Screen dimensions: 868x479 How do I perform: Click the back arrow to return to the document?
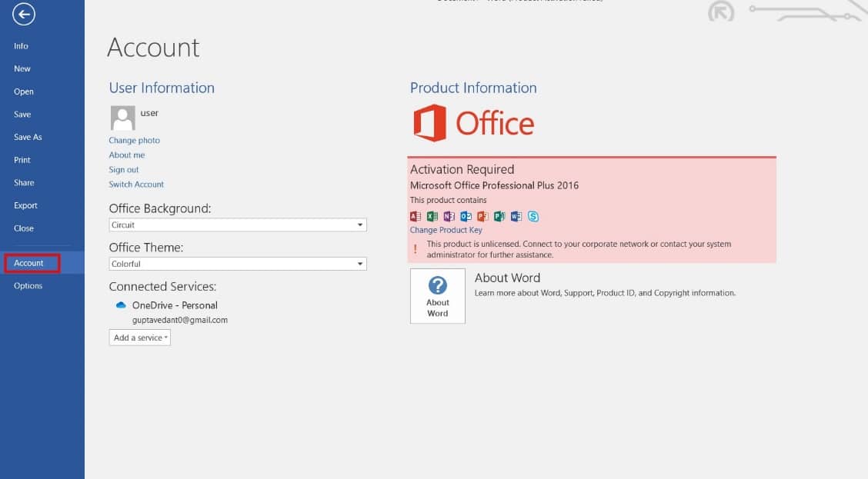tap(24, 15)
